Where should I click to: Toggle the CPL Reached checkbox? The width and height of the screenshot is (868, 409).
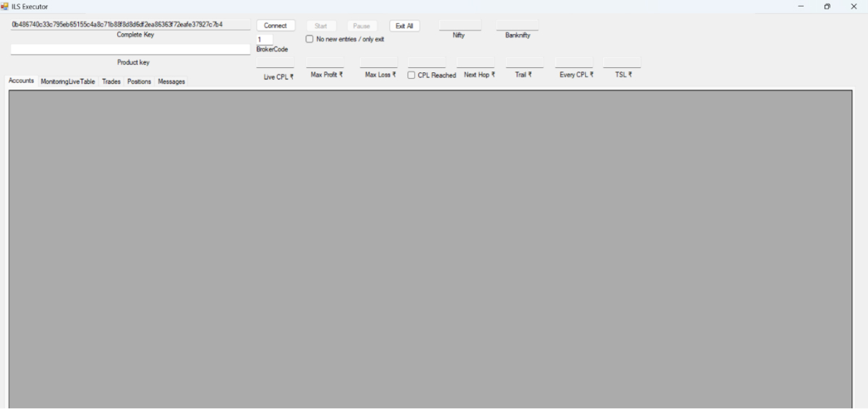point(412,75)
